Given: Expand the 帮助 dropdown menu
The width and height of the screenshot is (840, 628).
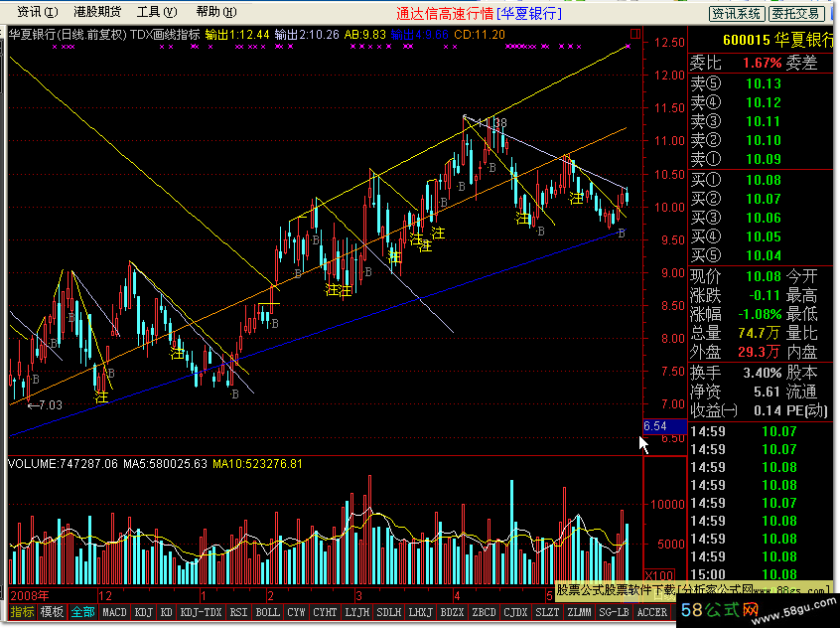Looking at the screenshot, I should click(x=212, y=12).
